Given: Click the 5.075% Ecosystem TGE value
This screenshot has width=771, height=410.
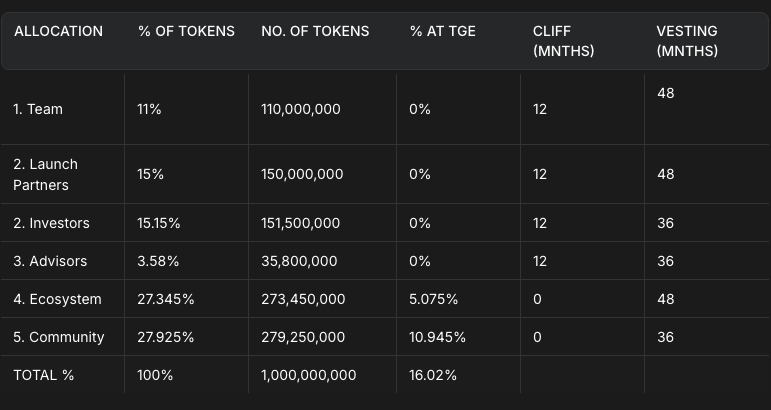Looking at the screenshot, I should [434, 299].
